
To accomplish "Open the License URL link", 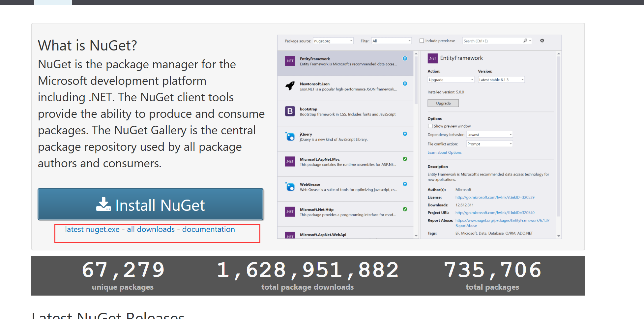I will (495, 197).
